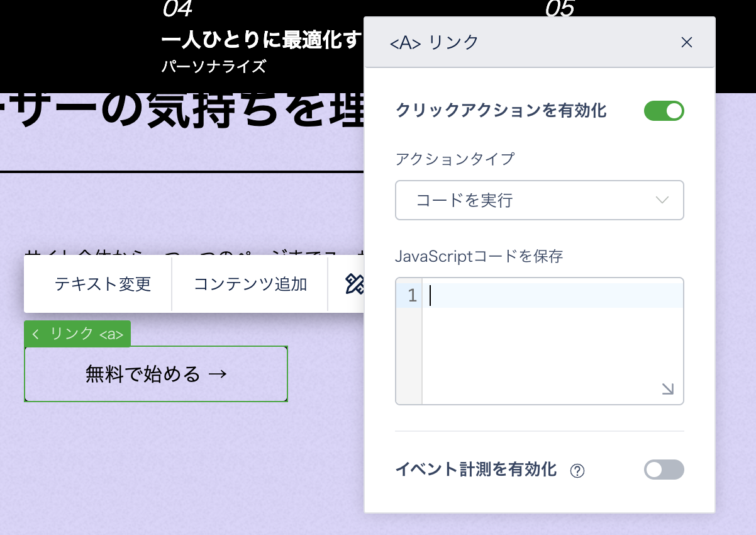Click the コンテンツ追加 toolbar button

(x=250, y=284)
